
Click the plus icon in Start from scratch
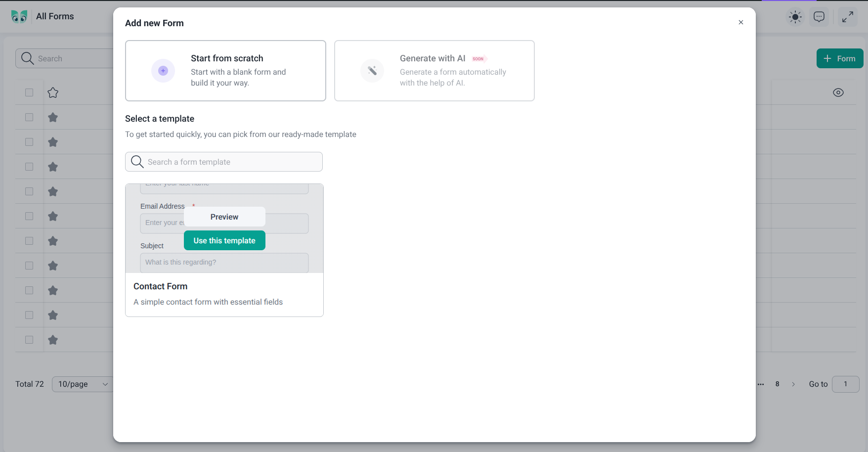point(163,71)
